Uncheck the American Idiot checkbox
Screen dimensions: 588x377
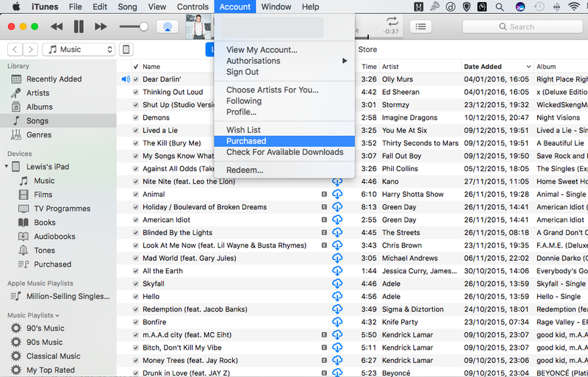click(x=136, y=220)
